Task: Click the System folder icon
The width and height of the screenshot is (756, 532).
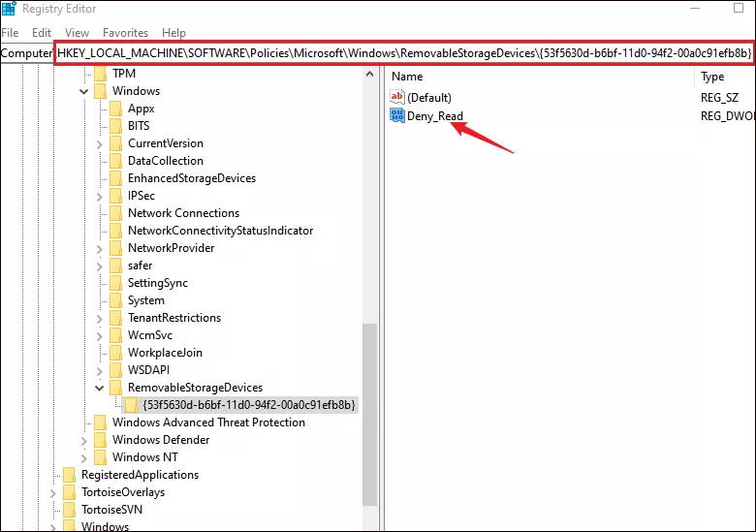Action: [115, 300]
